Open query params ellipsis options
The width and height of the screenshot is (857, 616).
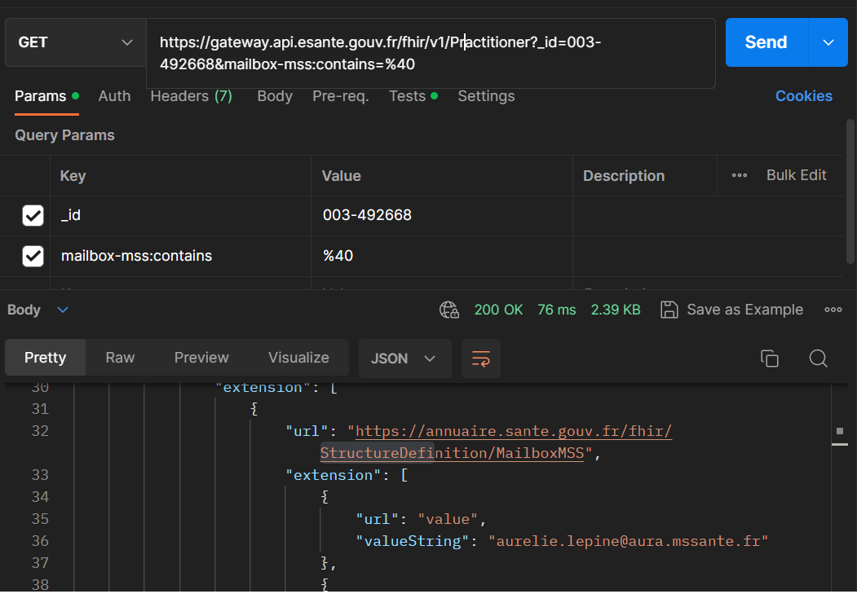pos(740,175)
